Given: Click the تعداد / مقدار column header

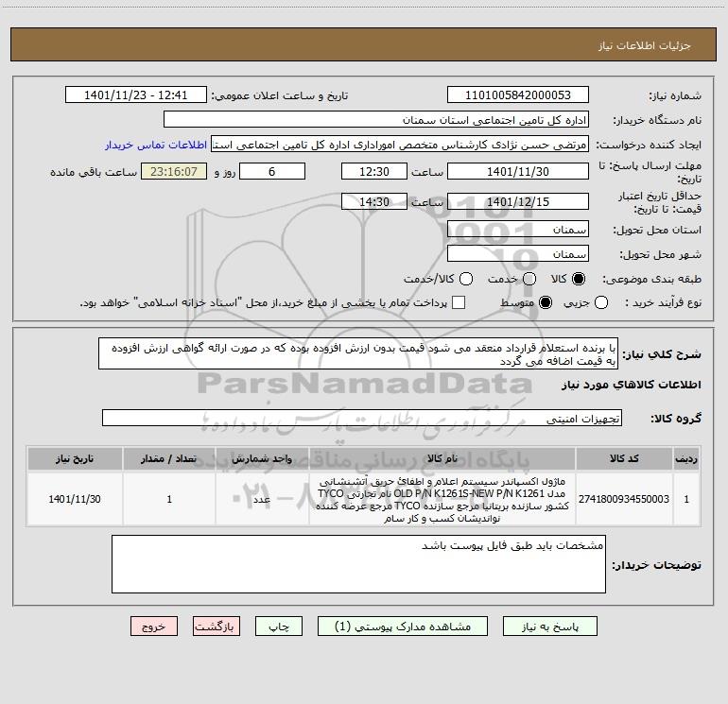Looking at the screenshot, I should pyautogui.click(x=169, y=458).
